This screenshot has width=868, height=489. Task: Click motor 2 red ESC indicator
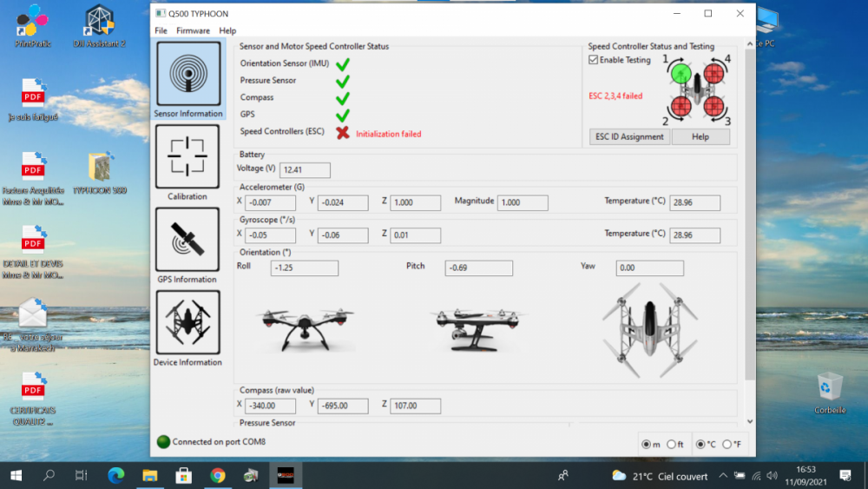[x=681, y=106]
